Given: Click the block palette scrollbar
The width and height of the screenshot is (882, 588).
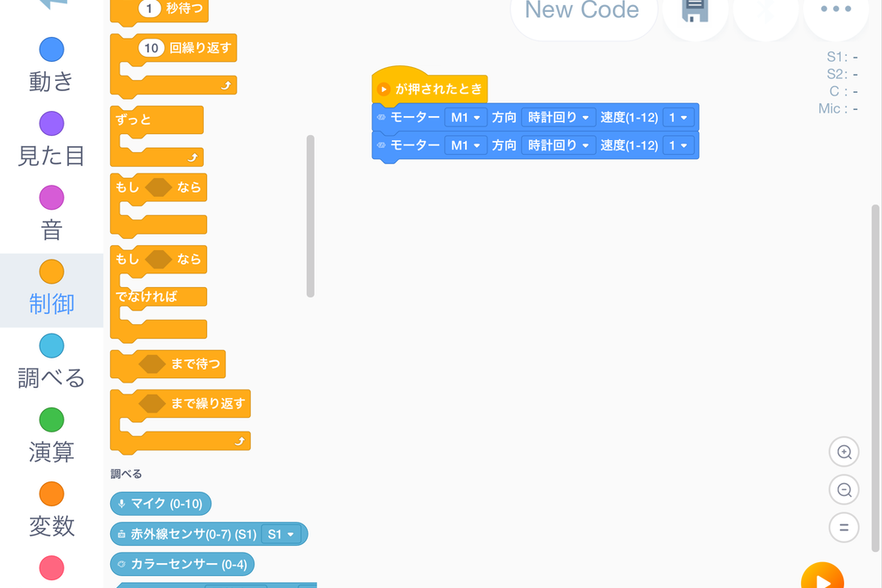Looking at the screenshot, I should coord(310,216).
